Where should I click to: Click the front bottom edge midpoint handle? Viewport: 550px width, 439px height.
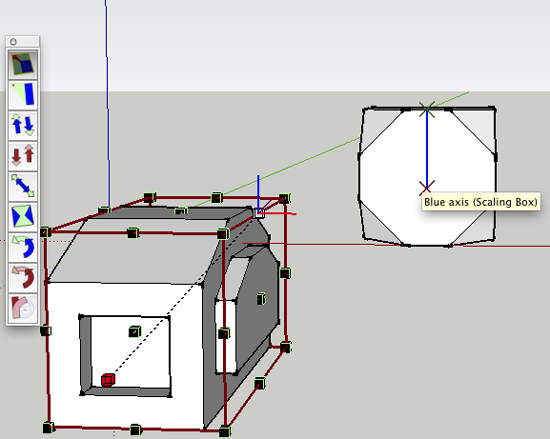[x=136, y=430]
